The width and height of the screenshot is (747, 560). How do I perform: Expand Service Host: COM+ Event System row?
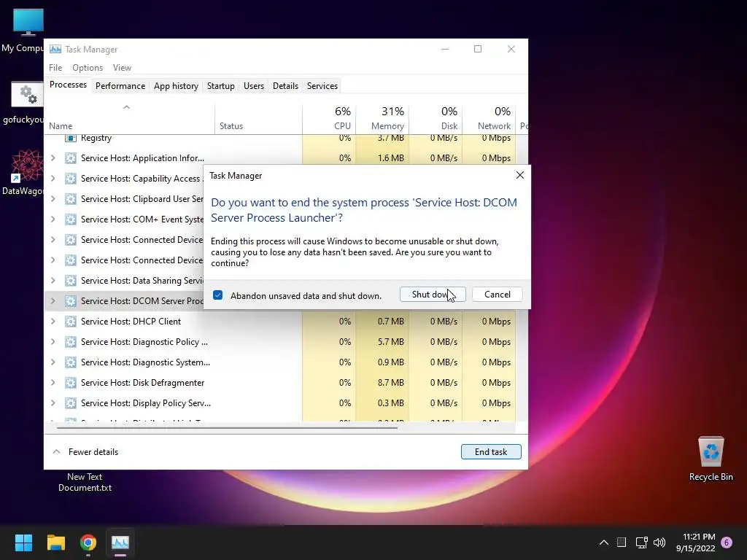(53, 219)
